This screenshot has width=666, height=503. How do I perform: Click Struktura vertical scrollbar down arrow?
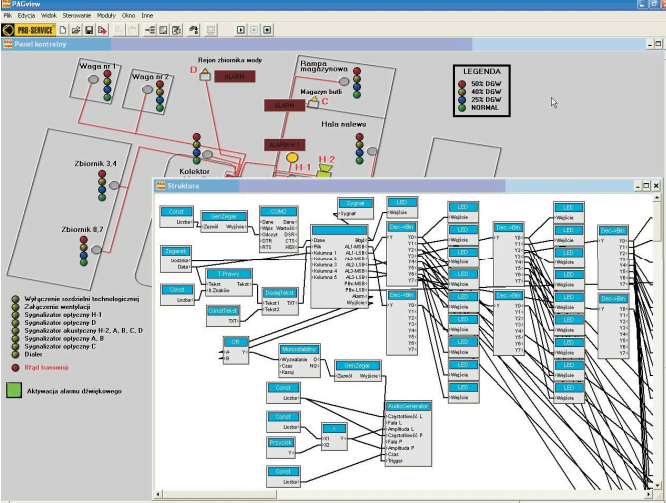[x=658, y=486]
